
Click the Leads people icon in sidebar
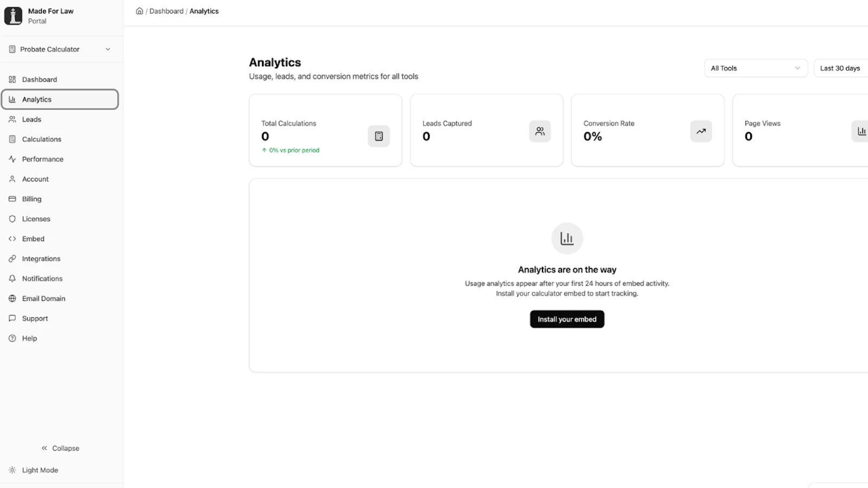point(12,119)
